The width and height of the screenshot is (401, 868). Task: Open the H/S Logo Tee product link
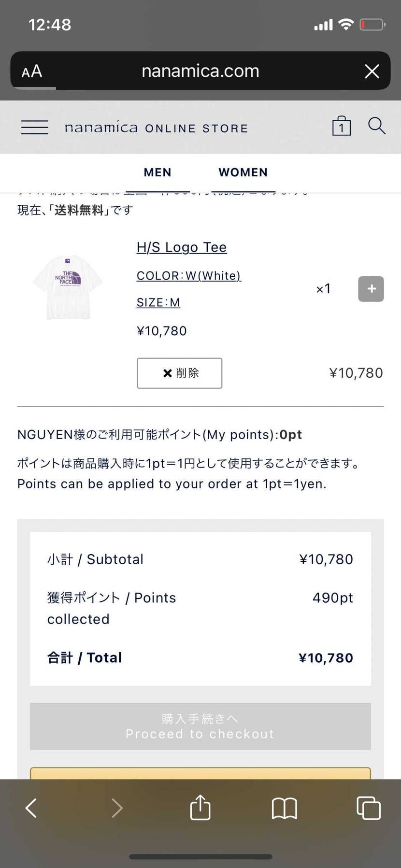pos(182,247)
